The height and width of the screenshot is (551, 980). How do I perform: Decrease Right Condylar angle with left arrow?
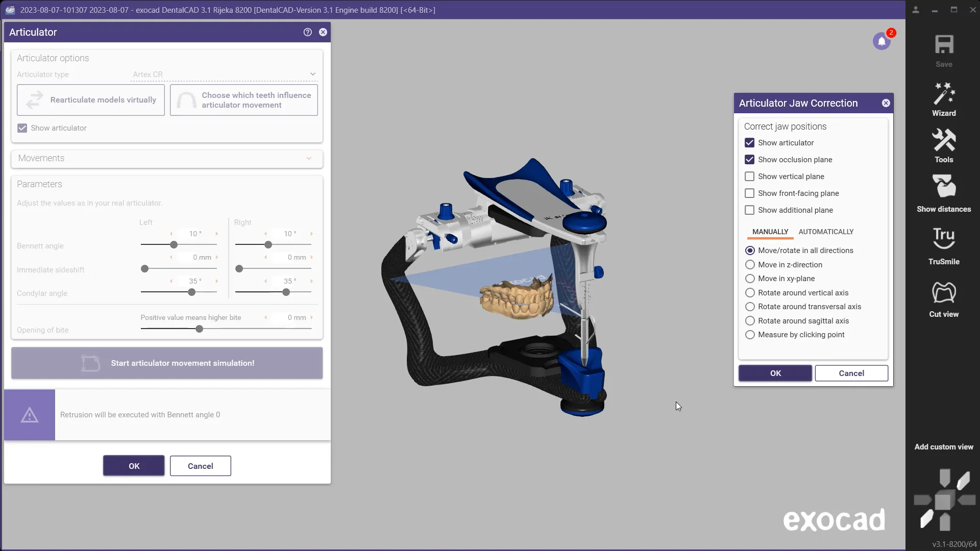pyautogui.click(x=265, y=281)
